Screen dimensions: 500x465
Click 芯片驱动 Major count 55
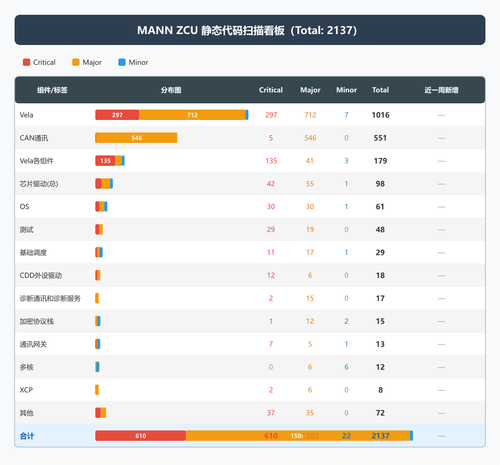(x=310, y=184)
